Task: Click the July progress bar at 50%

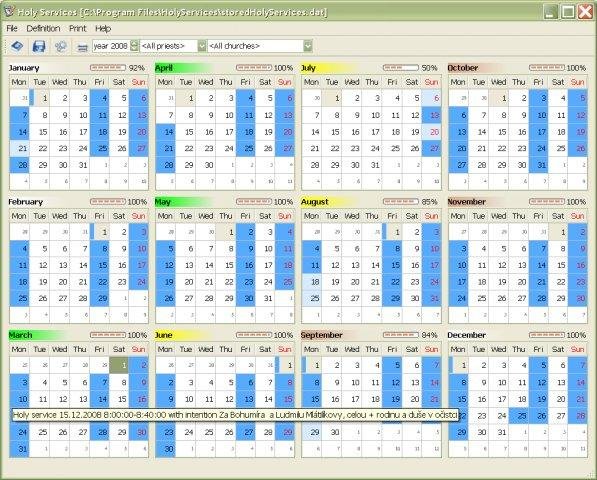Action: (401, 68)
